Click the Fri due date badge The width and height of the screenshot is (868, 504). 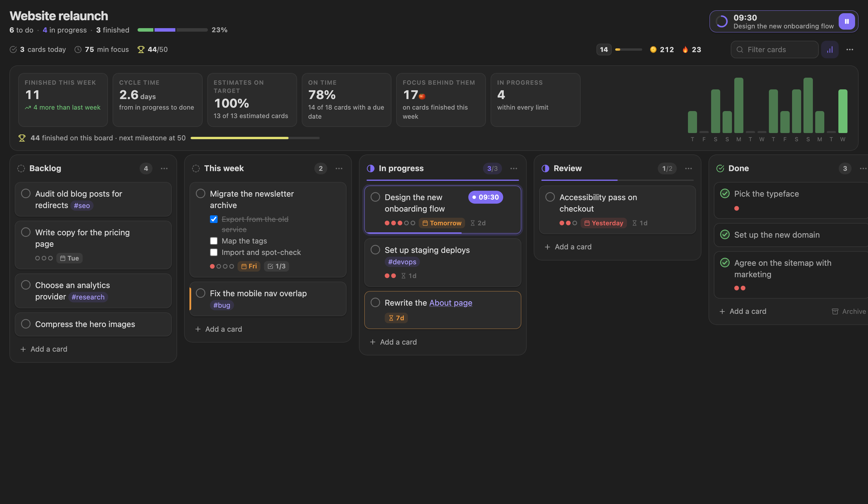[x=249, y=266]
